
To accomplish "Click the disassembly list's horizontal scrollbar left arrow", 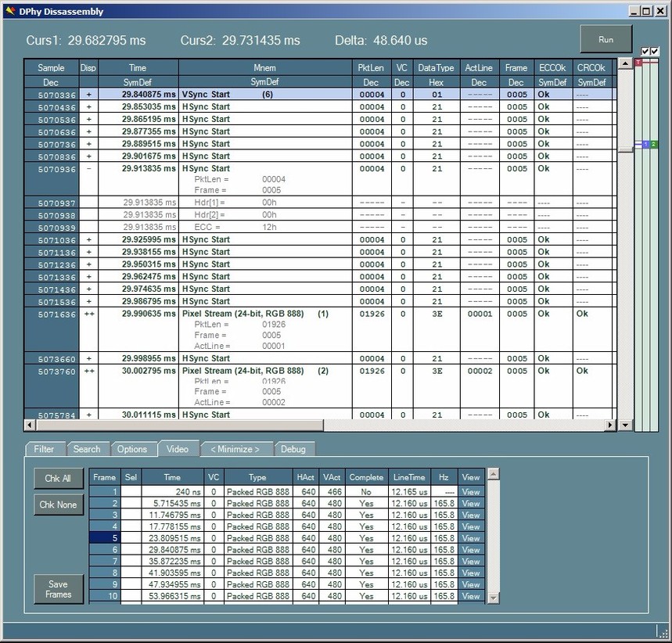I will click(x=30, y=426).
